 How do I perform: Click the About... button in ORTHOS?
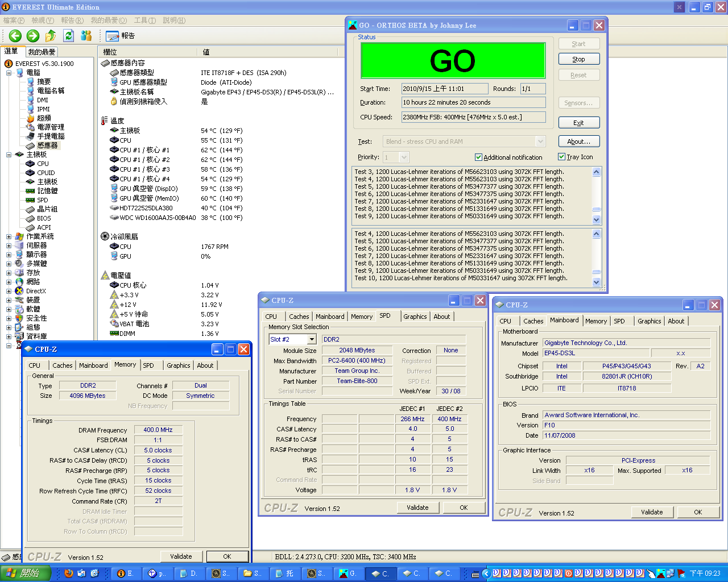coord(579,142)
